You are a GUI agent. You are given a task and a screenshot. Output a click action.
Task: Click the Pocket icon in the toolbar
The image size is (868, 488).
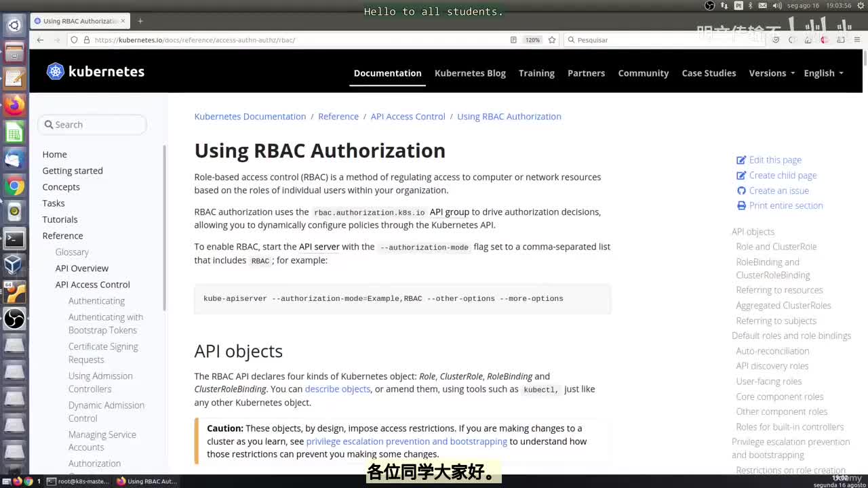776,40
